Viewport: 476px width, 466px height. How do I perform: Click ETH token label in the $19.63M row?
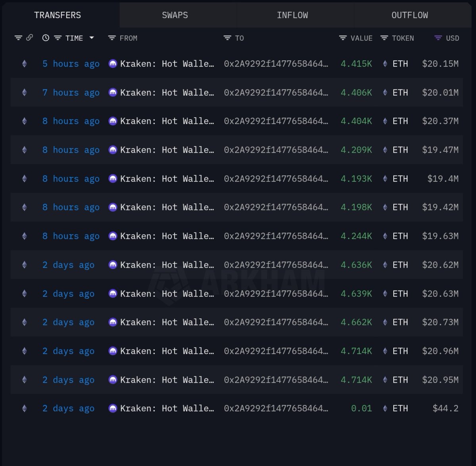[x=400, y=236]
